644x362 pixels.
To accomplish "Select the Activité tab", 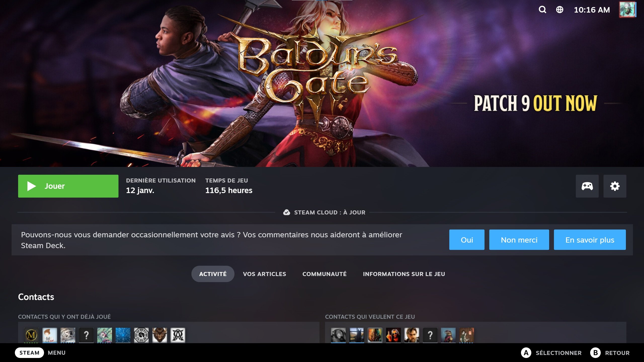I will 213,274.
